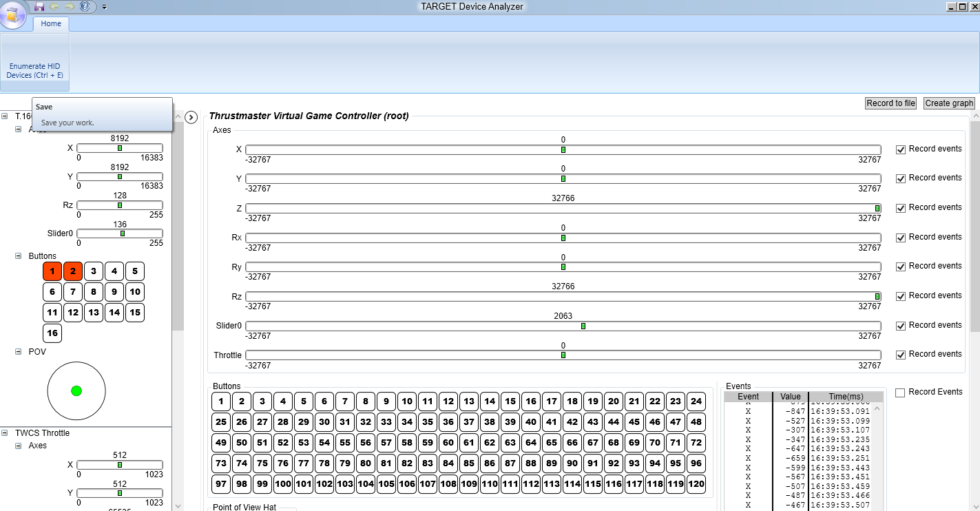Click the Thrustmaster Virtual Game Controller title
Screen dimensions: 980x511
(309, 116)
